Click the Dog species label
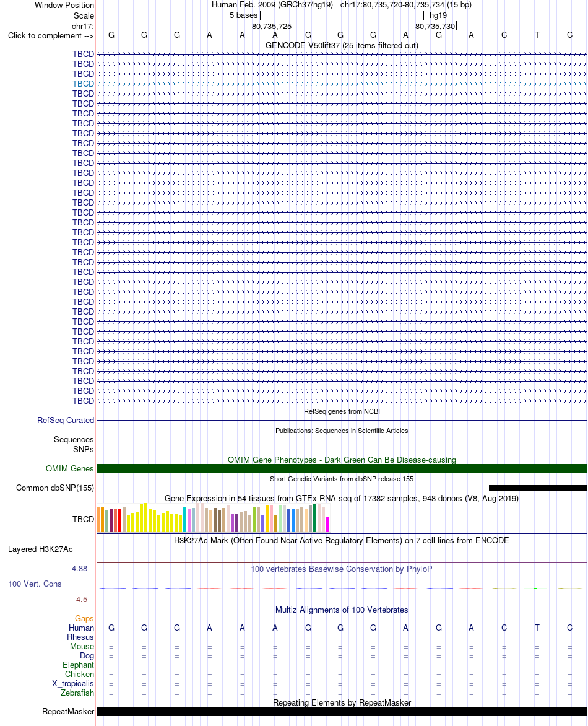Image resolution: width=588 pixels, height=726 pixels. [x=87, y=655]
